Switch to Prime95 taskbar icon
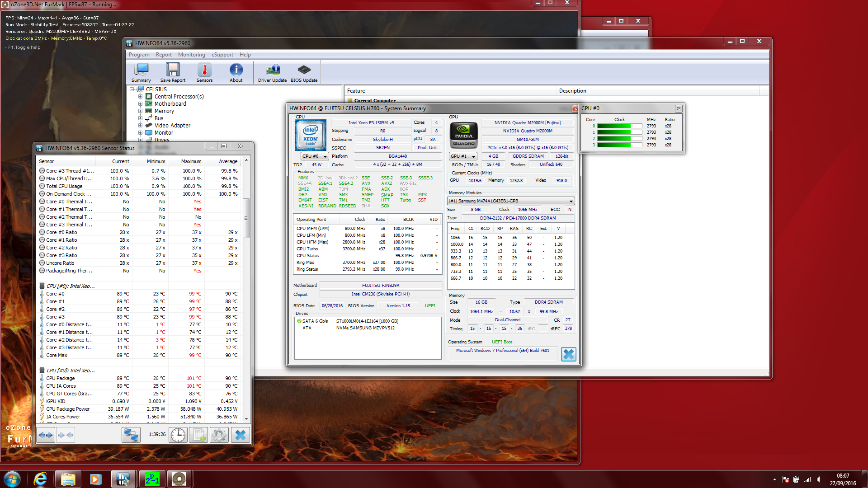868x488 pixels. (152, 479)
